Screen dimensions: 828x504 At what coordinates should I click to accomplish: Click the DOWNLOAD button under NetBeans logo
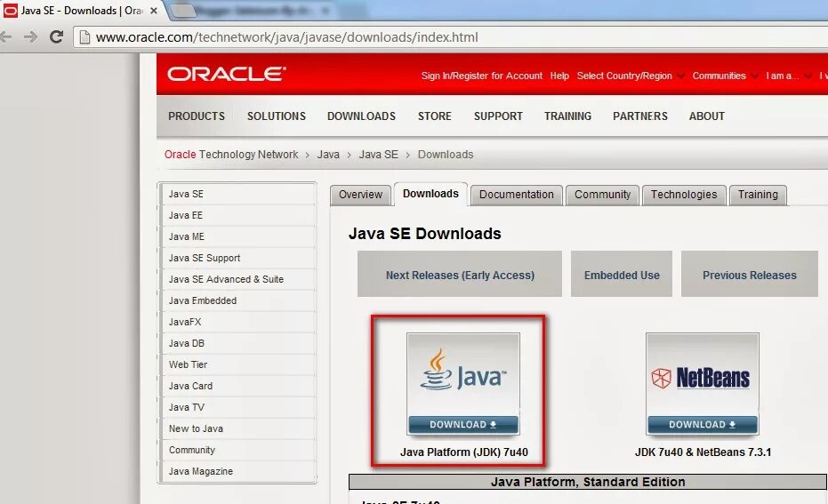703,425
